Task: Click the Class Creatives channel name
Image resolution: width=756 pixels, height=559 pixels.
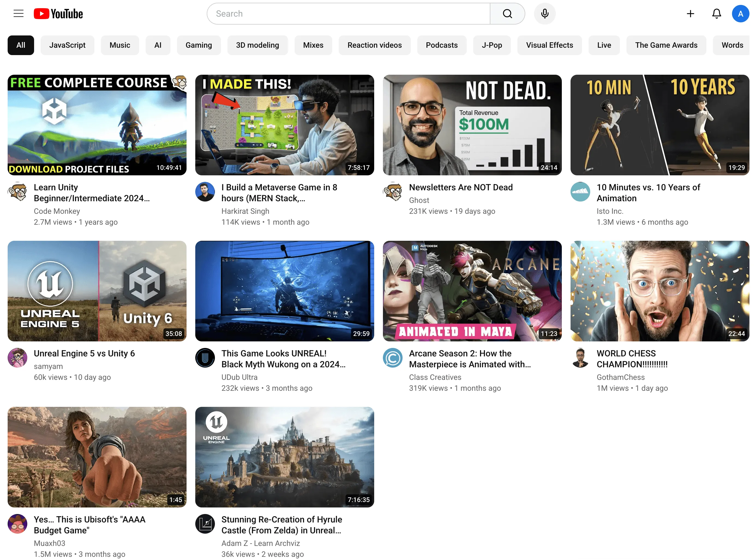Action: tap(435, 377)
